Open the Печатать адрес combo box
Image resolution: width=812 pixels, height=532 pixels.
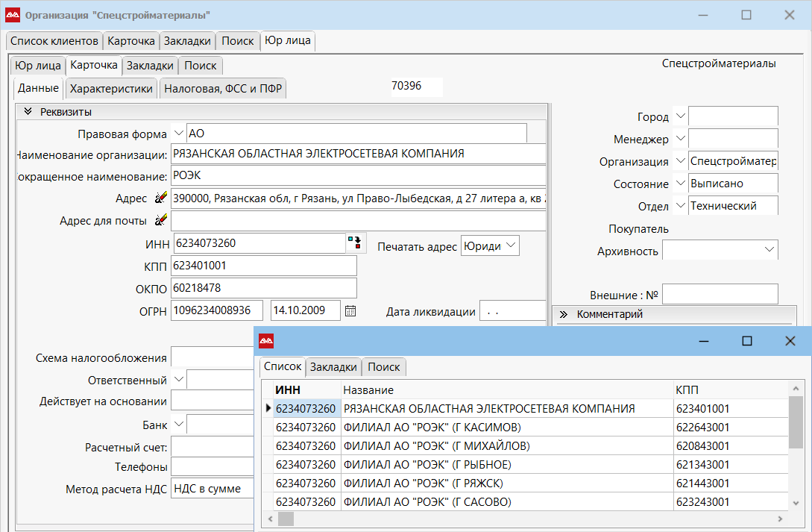pyautogui.click(x=490, y=245)
